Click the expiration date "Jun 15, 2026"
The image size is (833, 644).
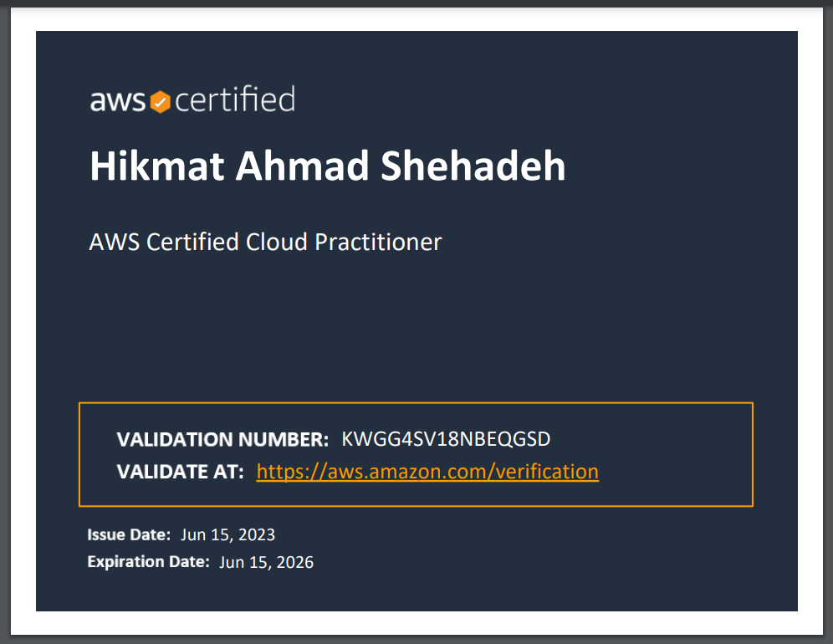266,562
